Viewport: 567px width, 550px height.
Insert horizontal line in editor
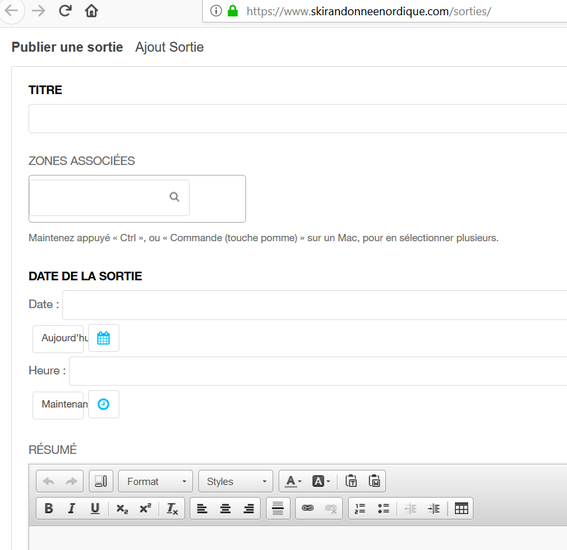coord(278,508)
